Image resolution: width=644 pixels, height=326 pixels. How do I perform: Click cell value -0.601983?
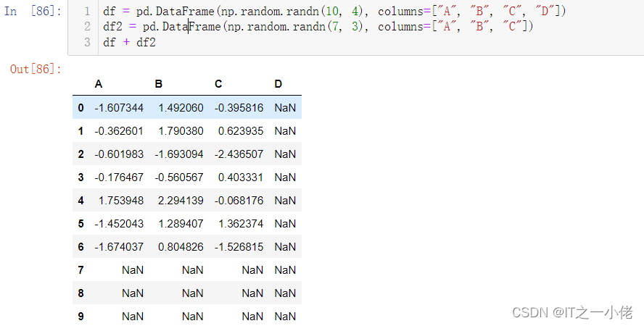click(x=119, y=154)
